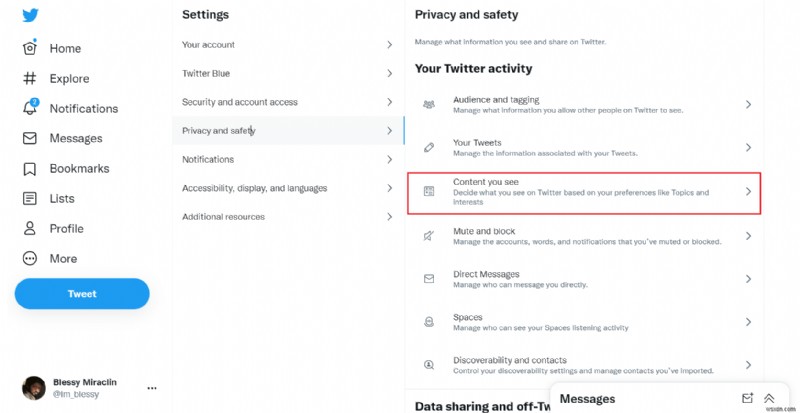Viewport: 800px width, 413px height.
Task: Open Direct Messages privacy settings
Action: pos(585,279)
